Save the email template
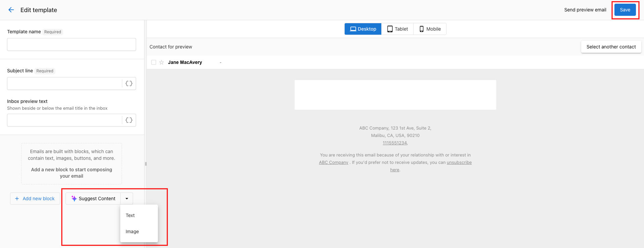Screen dimensions: 644x248 pos(625,10)
